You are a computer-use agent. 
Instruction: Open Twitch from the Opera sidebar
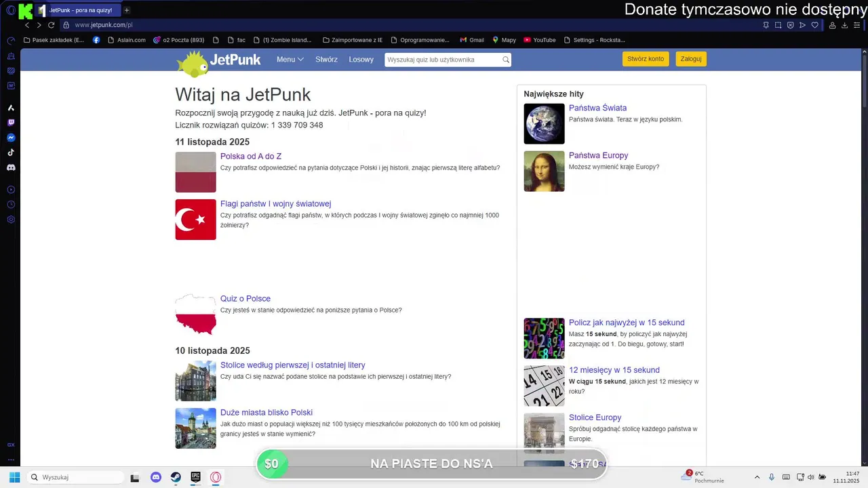coord(11,123)
